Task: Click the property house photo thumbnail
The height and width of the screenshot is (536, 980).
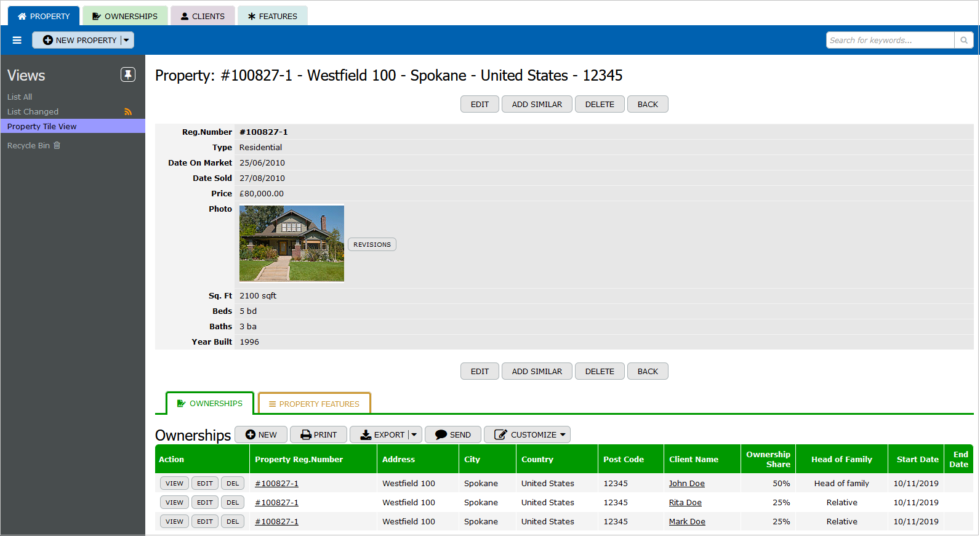Action: coord(292,243)
